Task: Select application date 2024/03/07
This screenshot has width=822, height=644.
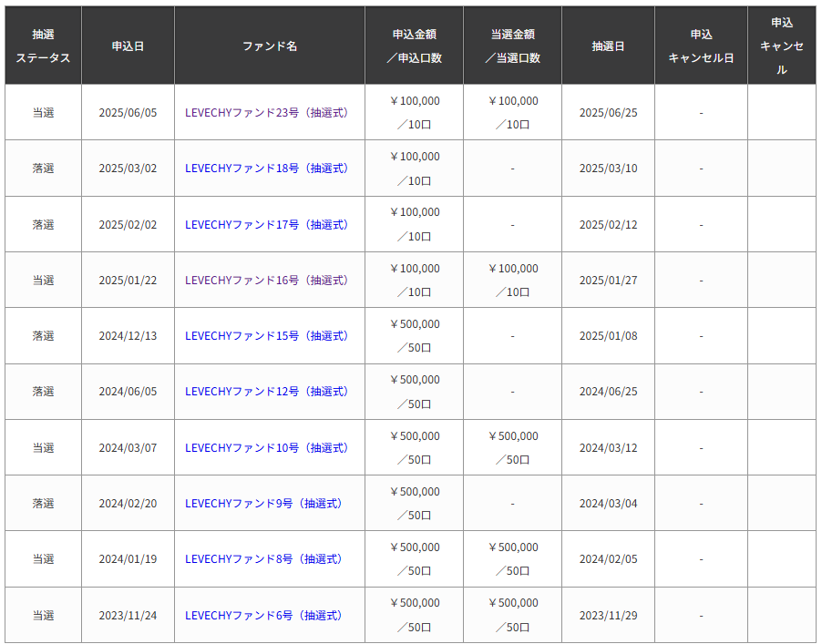Action: click(x=128, y=447)
